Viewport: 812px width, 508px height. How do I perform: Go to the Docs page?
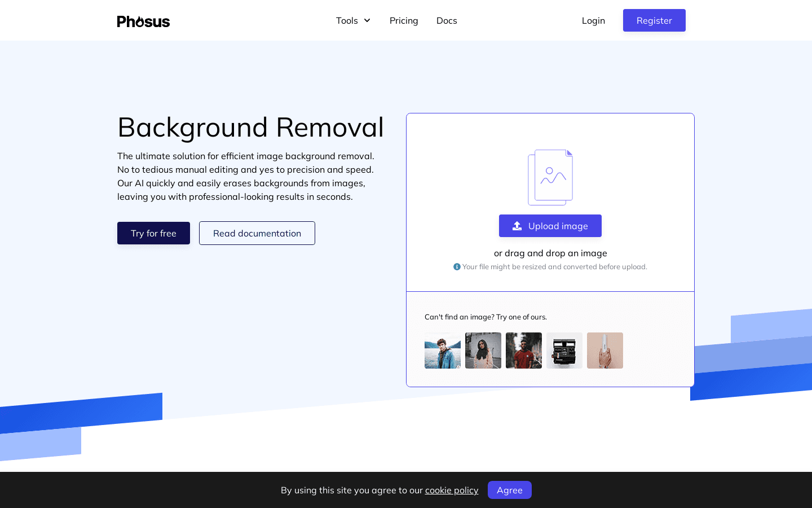(447, 20)
